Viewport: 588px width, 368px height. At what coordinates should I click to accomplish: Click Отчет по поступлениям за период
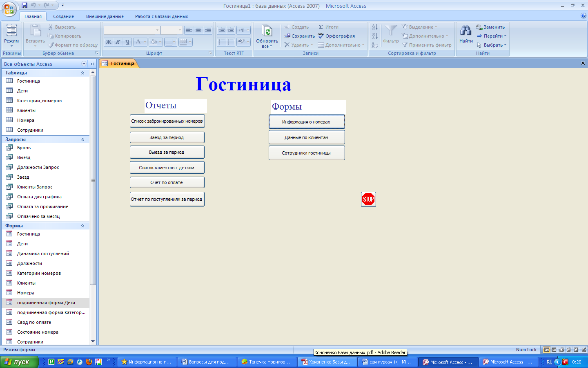pos(167,199)
